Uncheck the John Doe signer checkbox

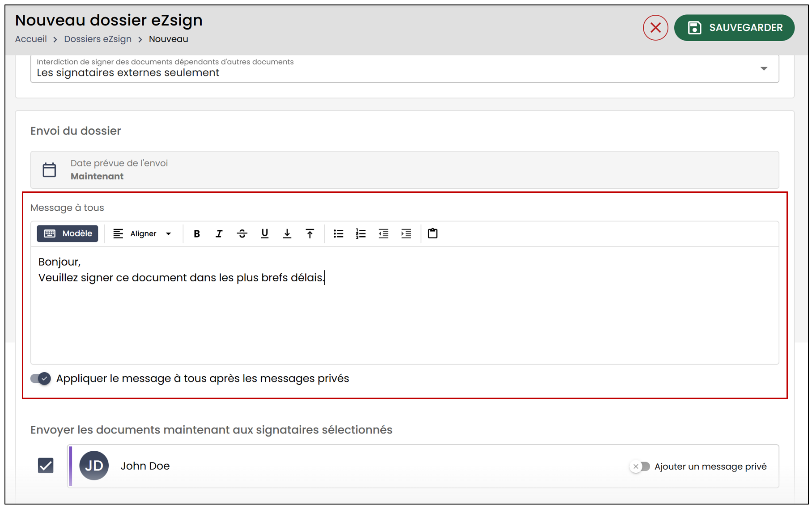(46, 466)
